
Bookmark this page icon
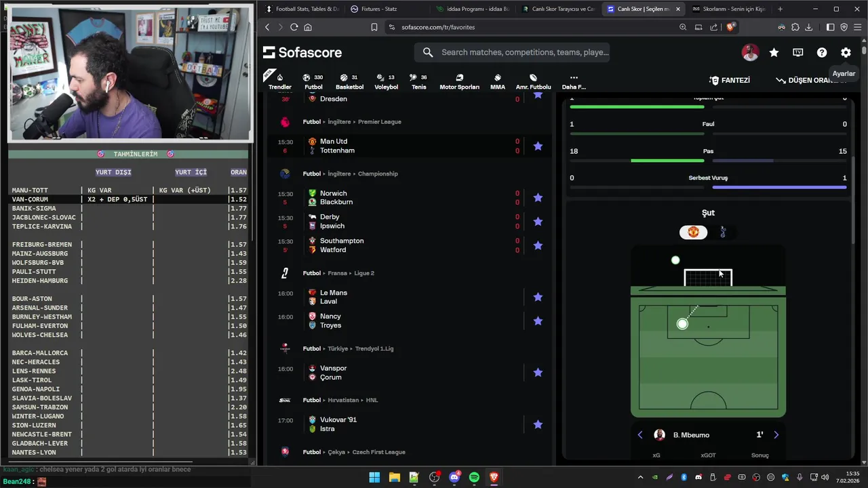[374, 27]
